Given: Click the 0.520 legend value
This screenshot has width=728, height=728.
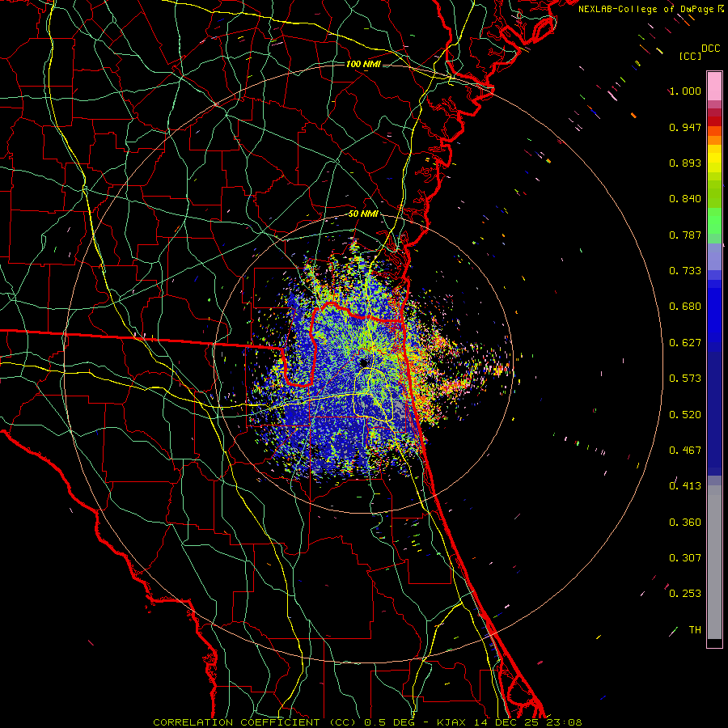Looking at the screenshot, I should pyautogui.click(x=685, y=415).
